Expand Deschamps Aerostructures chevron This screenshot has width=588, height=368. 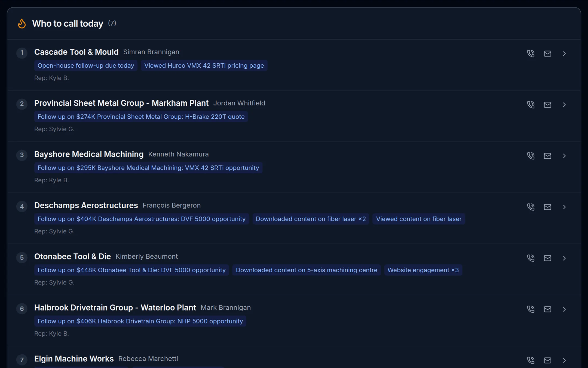(564, 207)
